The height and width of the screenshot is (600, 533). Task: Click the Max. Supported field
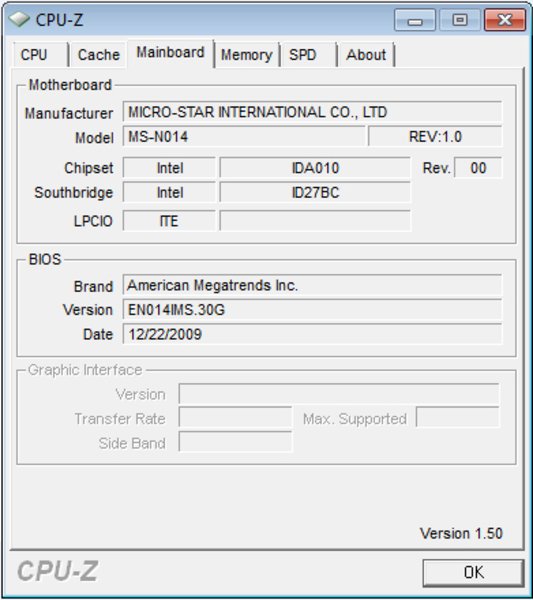click(x=458, y=417)
